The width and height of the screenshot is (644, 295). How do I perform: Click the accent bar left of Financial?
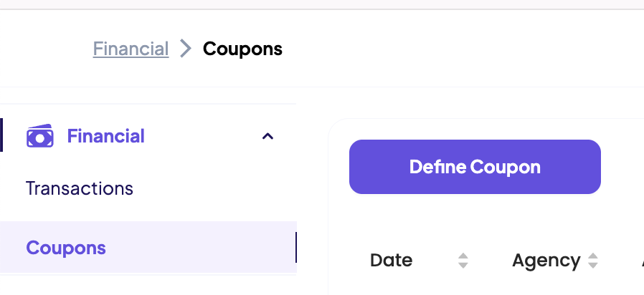coord(1,135)
